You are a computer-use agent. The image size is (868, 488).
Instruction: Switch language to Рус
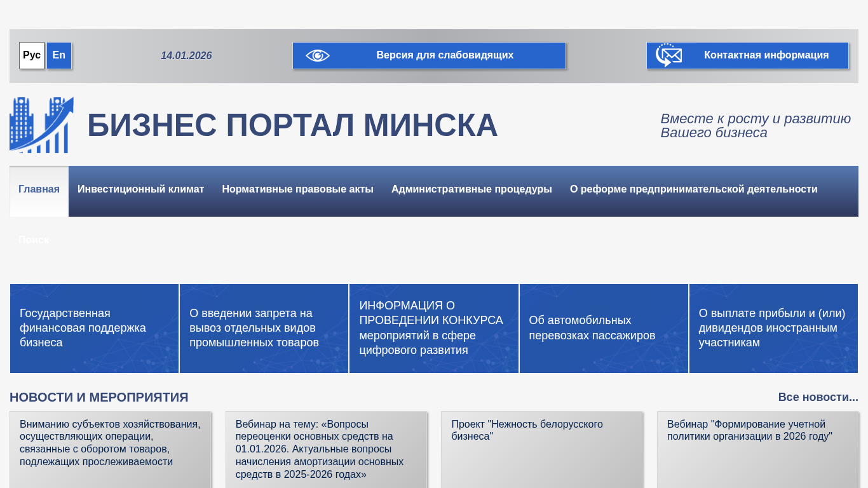point(32,55)
